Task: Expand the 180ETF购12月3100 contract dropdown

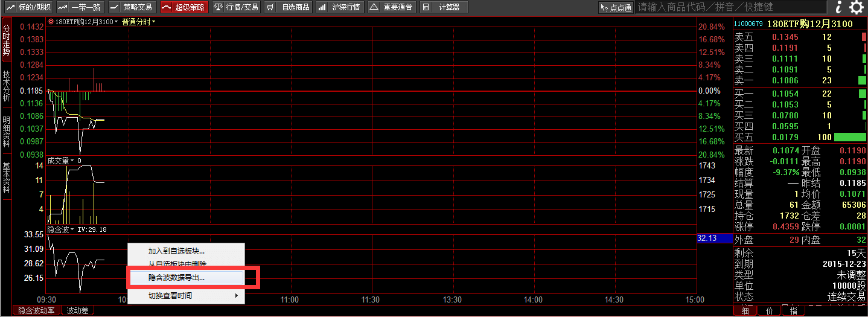Action: tap(83, 22)
